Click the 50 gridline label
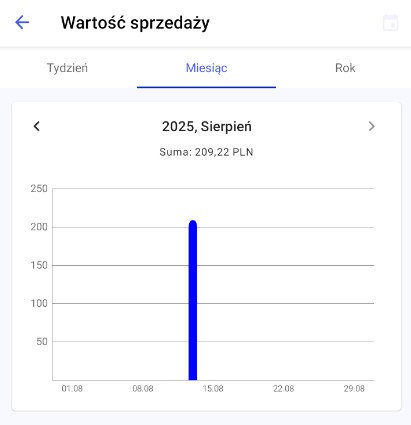This screenshot has height=425, width=411. [42, 342]
